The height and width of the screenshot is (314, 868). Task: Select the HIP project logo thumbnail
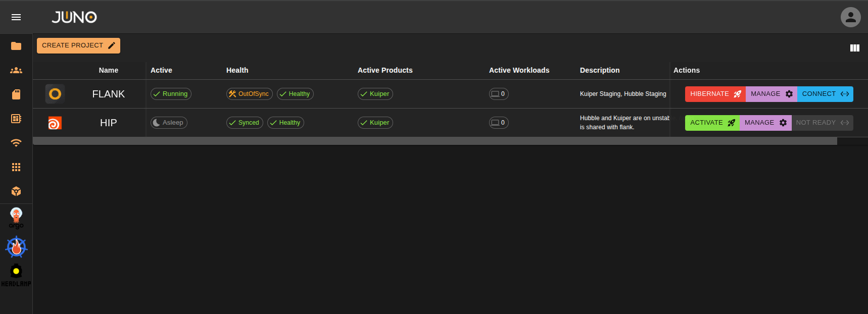click(x=55, y=123)
